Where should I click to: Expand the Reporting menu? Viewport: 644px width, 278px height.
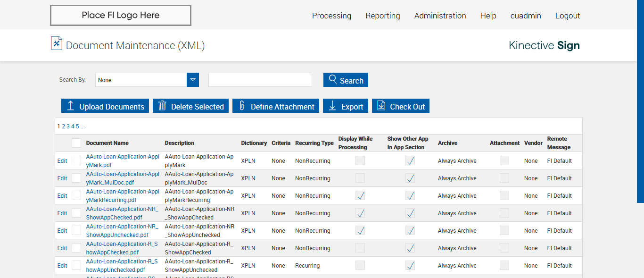[382, 16]
